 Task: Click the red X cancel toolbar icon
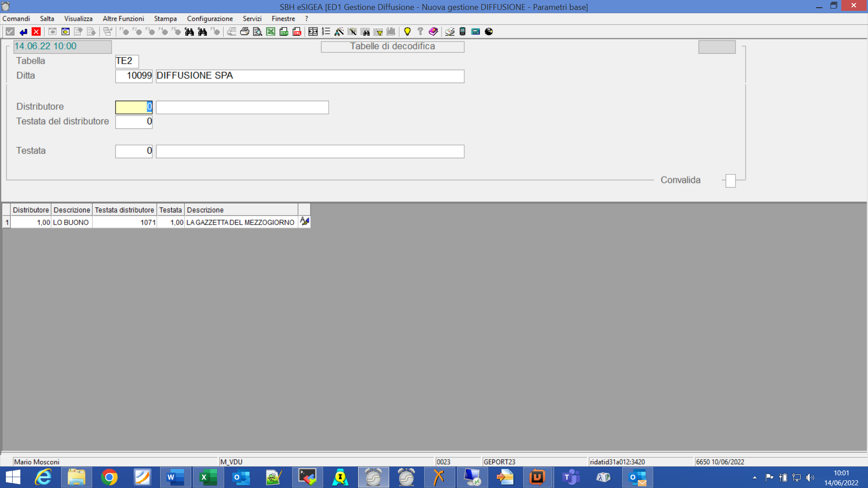coord(36,32)
